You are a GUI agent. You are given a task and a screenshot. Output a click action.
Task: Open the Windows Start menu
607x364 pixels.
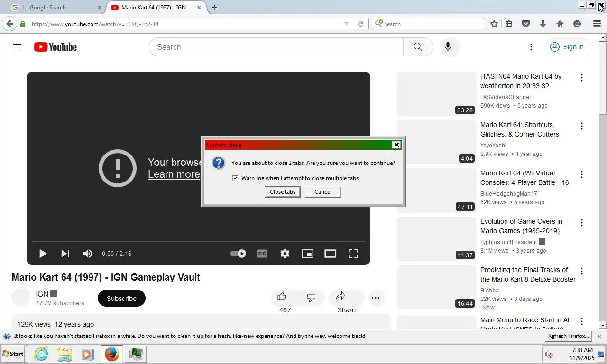point(13,354)
